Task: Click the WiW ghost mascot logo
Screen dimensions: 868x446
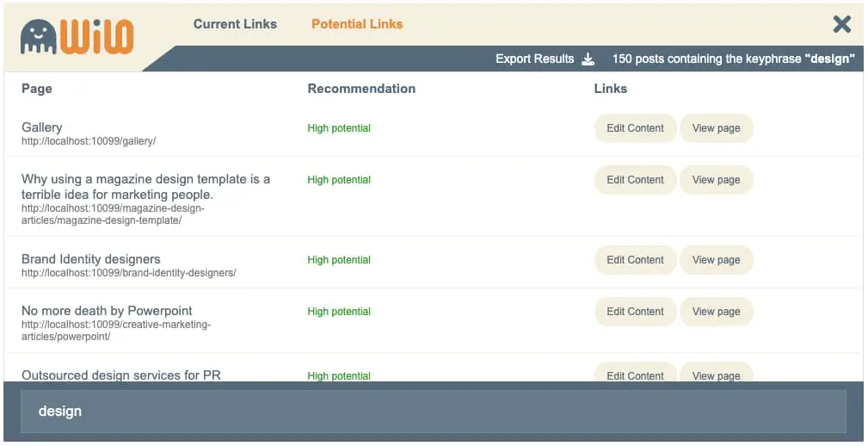Action: click(x=39, y=37)
